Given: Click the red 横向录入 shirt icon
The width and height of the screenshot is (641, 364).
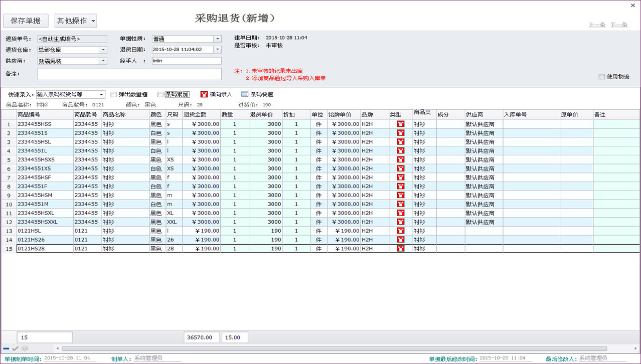Looking at the screenshot, I should click(x=204, y=94).
